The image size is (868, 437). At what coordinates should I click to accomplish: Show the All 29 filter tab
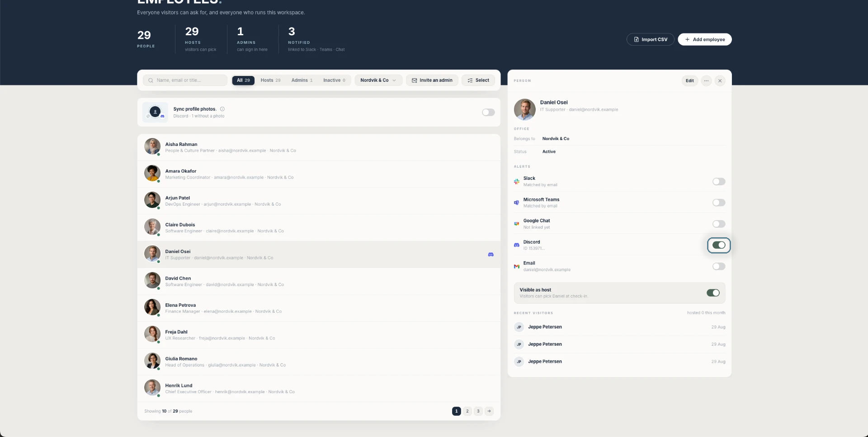click(x=243, y=80)
